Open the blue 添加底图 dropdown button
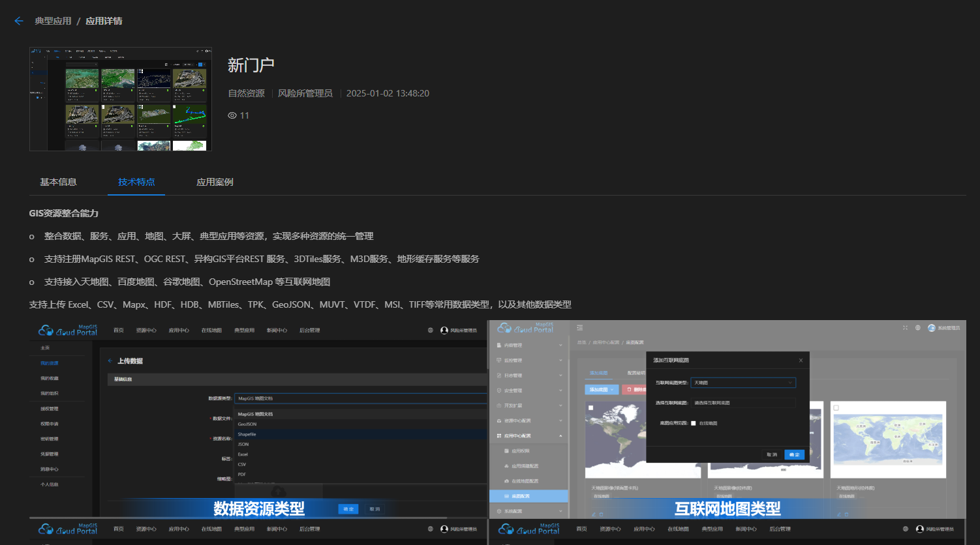This screenshot has width=980, height=545. 600,389
